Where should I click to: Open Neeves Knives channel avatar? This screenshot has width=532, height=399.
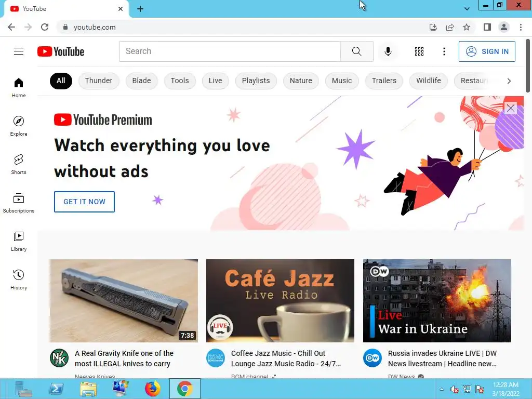click(59, 358)
